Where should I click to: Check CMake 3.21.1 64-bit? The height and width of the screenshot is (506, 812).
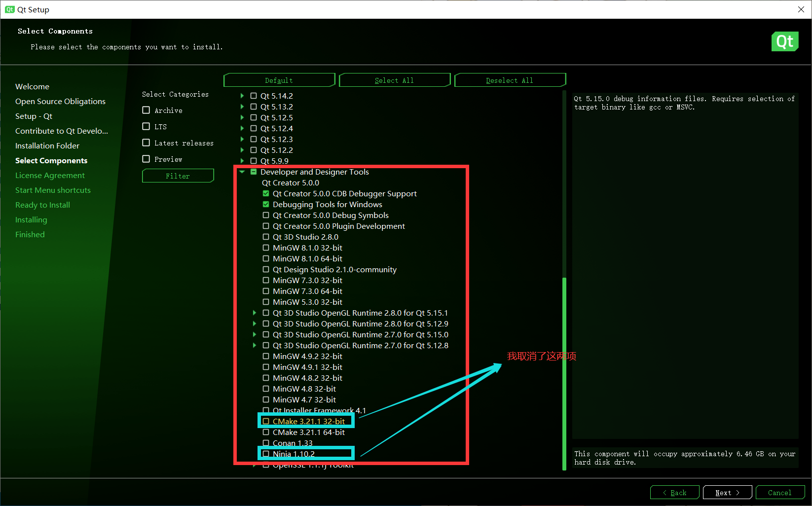pos(266,432)
